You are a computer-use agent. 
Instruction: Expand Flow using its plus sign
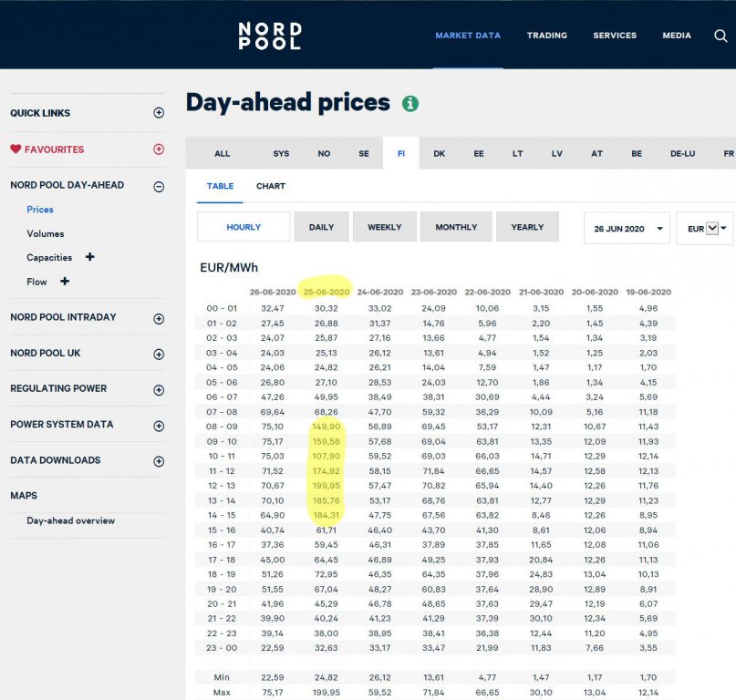click(x=65, y=281)
